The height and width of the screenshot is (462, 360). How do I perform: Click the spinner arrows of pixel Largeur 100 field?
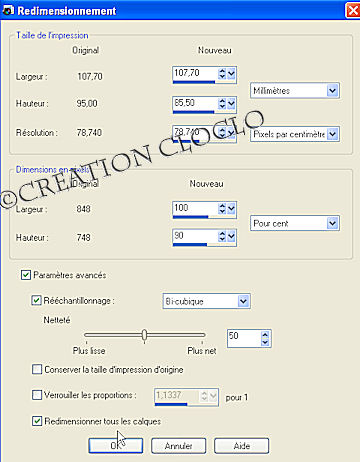click(x=222, y=208)
